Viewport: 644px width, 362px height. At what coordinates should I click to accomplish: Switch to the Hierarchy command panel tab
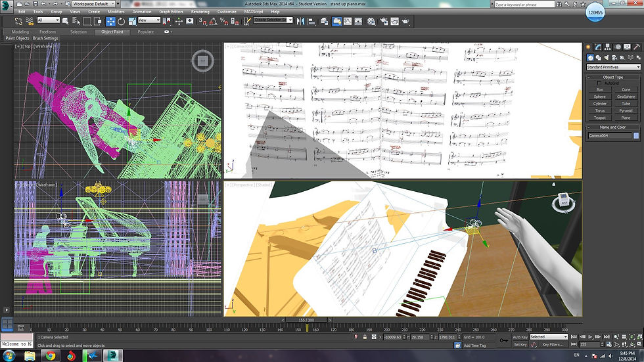tap(607, 47)
